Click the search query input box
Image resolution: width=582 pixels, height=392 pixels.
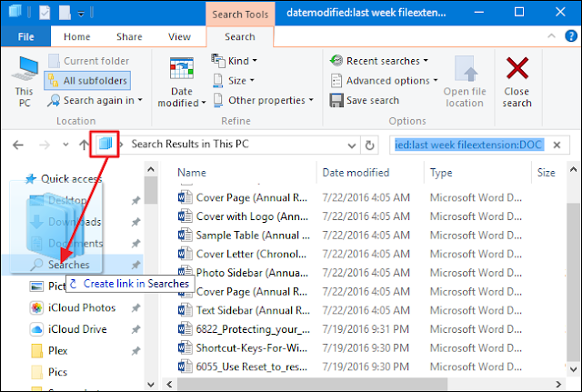(469, 145)
